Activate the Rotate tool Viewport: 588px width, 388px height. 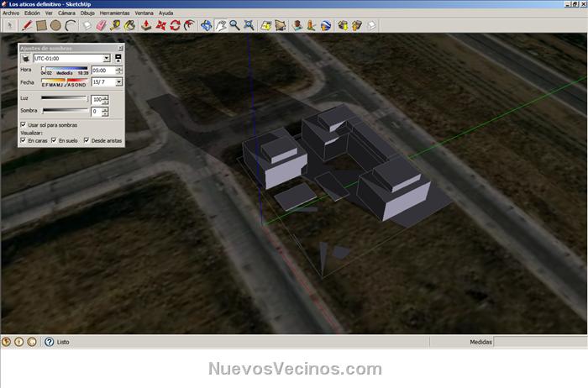pyautogui.click(x=175, y=25)
